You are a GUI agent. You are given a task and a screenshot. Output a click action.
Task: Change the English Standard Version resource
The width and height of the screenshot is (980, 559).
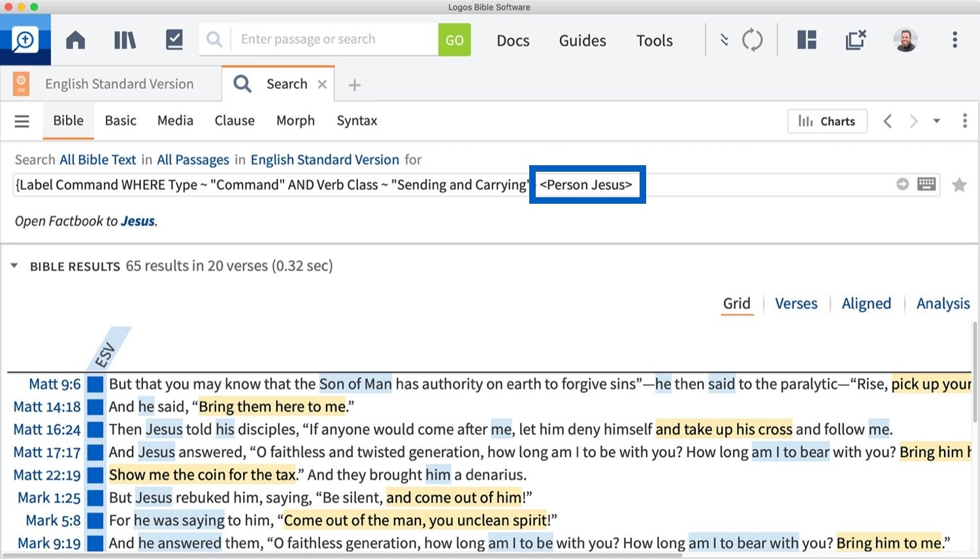tap(325, 160)
